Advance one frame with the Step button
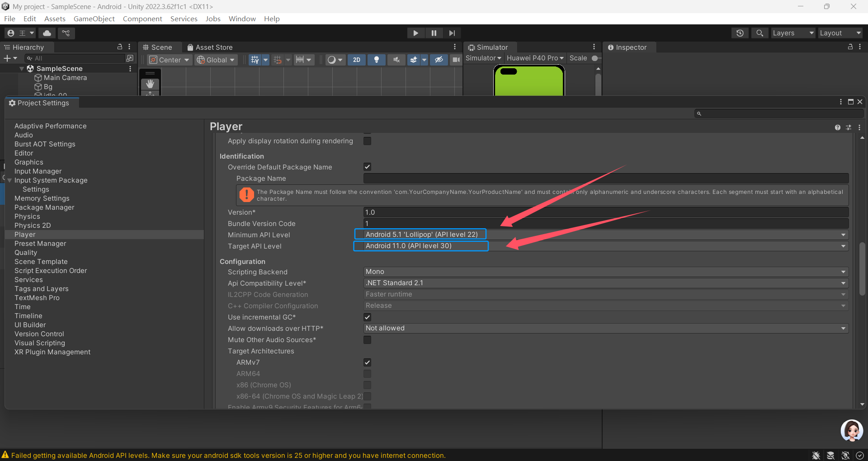The image size is (868, 461). coord(452,33)
